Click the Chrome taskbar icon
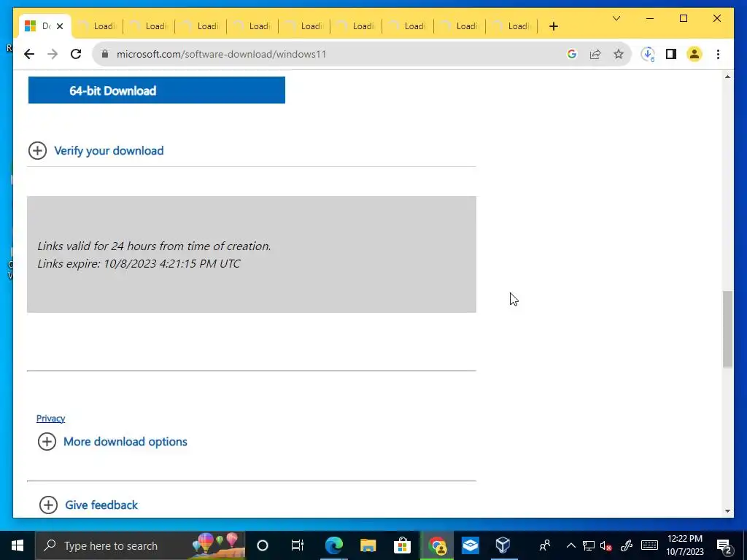747x560 pixels. coord(437,545)
